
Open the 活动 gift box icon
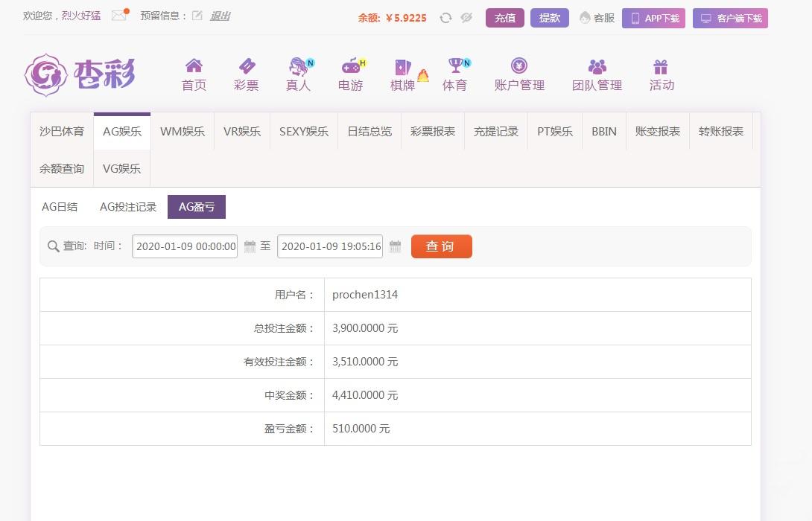(661, 66)
